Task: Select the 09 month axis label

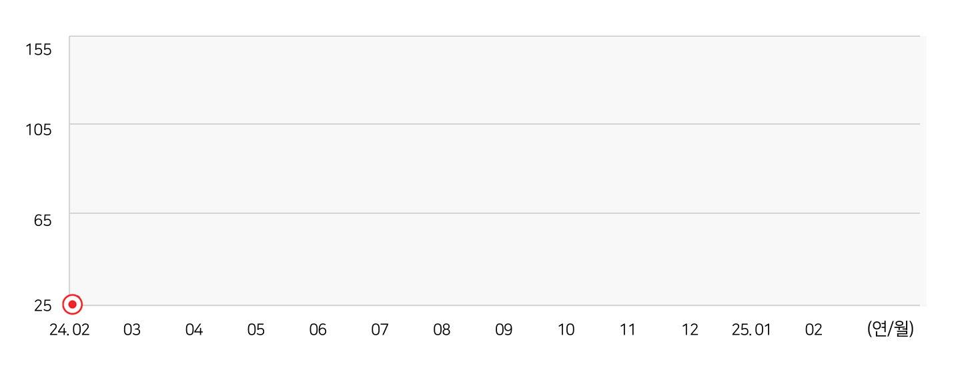Action: click(x=504, y=329)
